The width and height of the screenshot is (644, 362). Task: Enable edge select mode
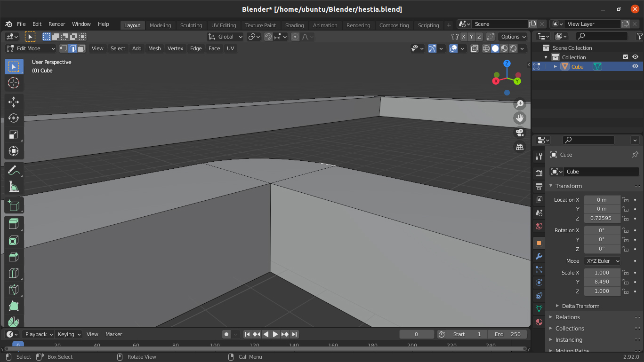pyautogui.click(x=72, y=48)
